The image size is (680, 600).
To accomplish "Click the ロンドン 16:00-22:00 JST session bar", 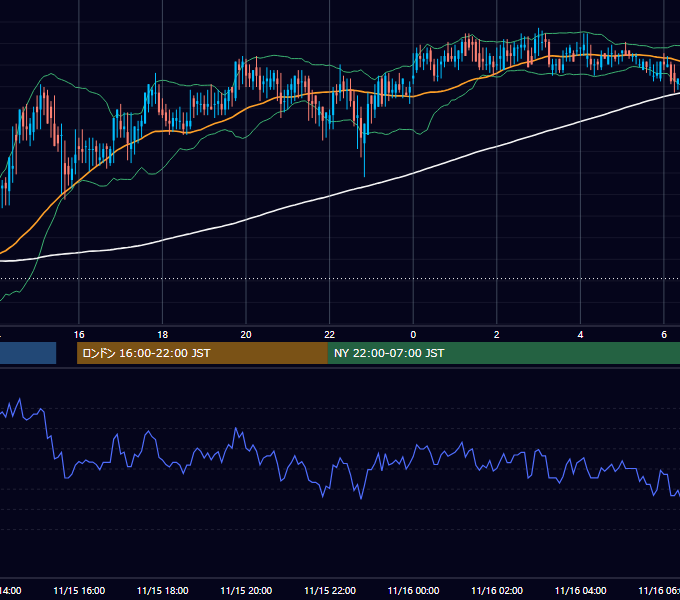I will pyautogui.click(x=202, y=353).
